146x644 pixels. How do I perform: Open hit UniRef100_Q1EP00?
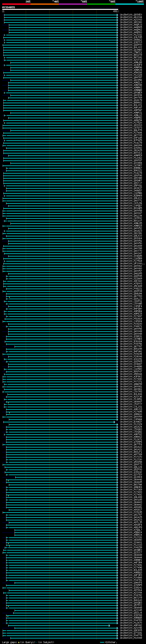(131, 45)
